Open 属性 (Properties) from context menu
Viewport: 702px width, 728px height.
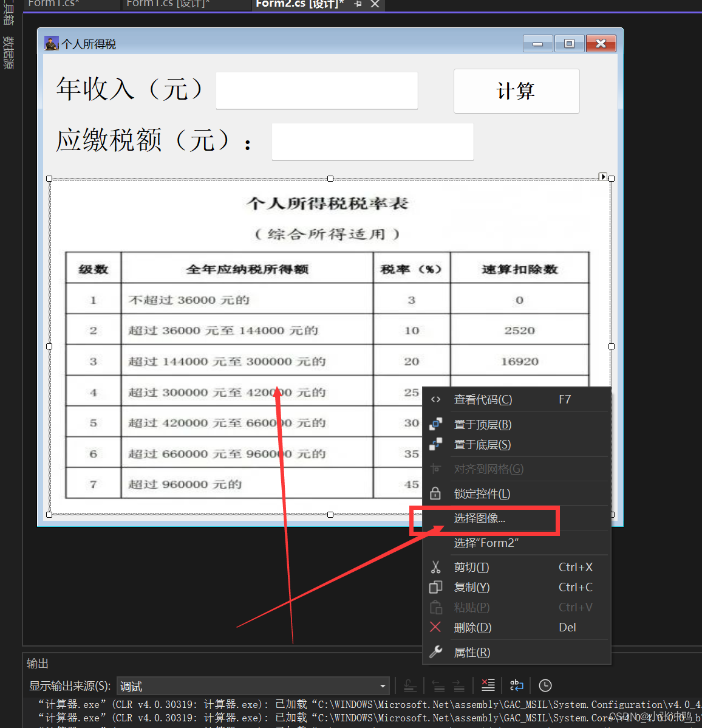click(x=516, y=652)
